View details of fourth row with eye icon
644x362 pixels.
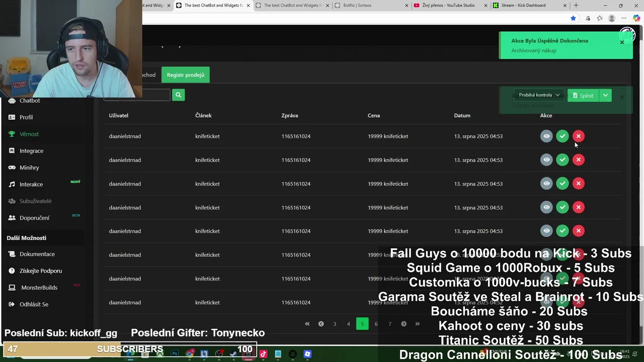click(x=546, y=207)
